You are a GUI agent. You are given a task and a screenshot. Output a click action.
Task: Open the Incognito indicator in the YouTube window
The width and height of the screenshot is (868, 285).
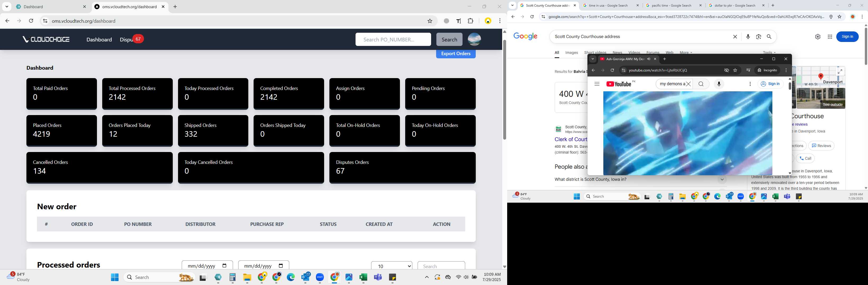767,70
